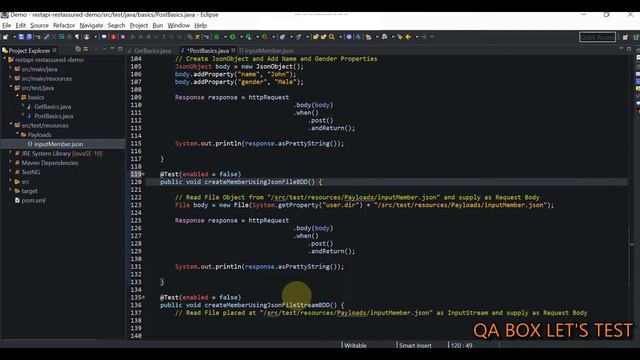Image resolution: width=640 pixels, height=360 pixels.
Task: Open the Navigate menu
Action: [91, 25]
